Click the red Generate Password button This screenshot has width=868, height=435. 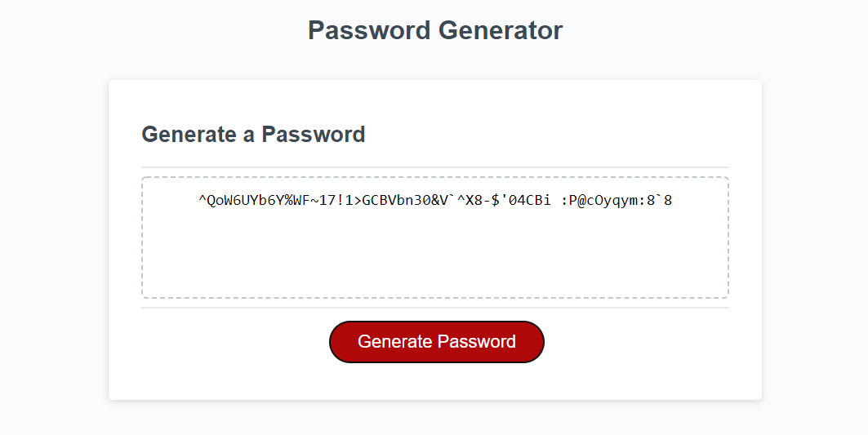point(436,341)
